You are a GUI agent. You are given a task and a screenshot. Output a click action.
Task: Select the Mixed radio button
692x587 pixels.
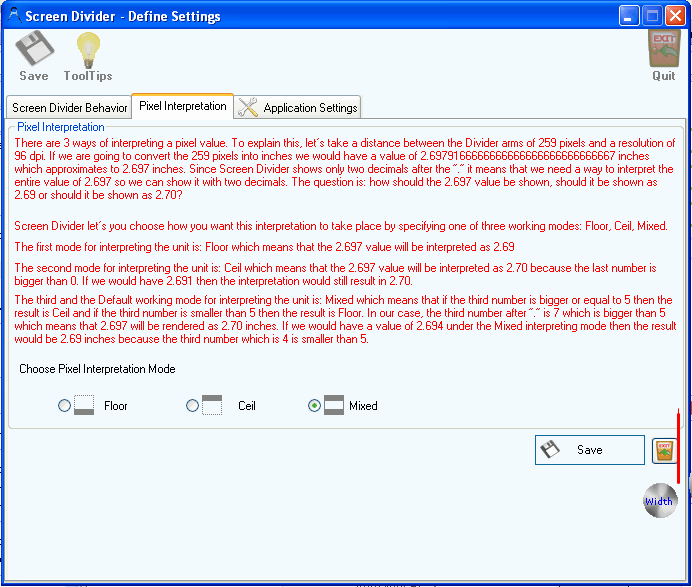click(x=314, y=405)
